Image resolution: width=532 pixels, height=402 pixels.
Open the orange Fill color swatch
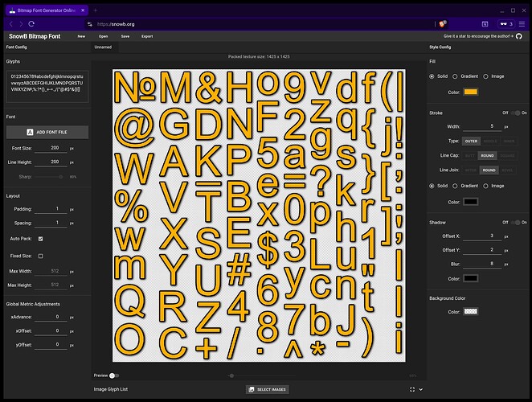471,92
